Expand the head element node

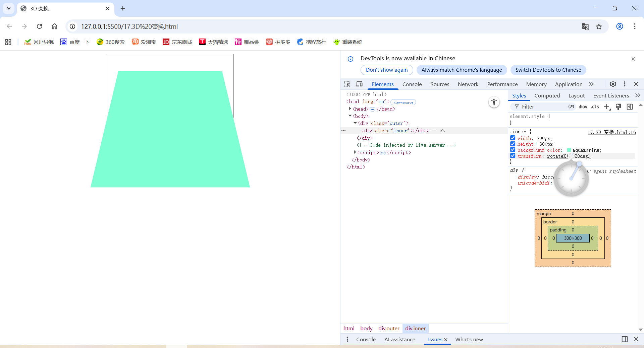click(350, 109)
